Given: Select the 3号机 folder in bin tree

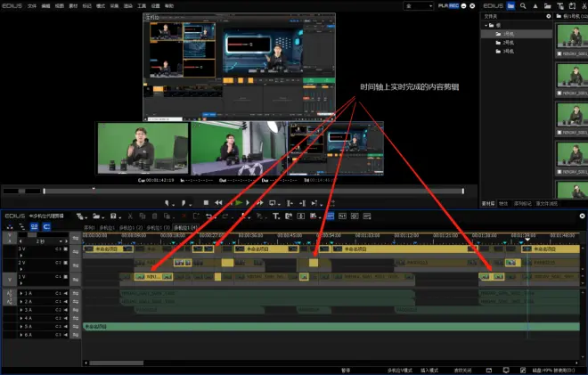Looking at the screenshot, I should tap(505, 52).
